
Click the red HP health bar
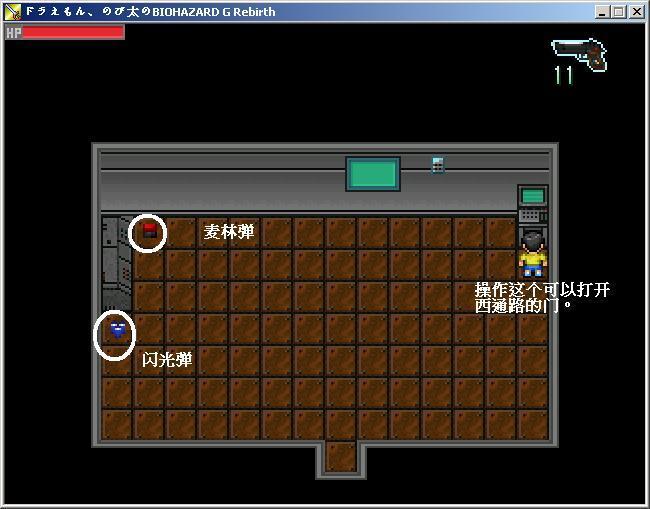point(73,32)
